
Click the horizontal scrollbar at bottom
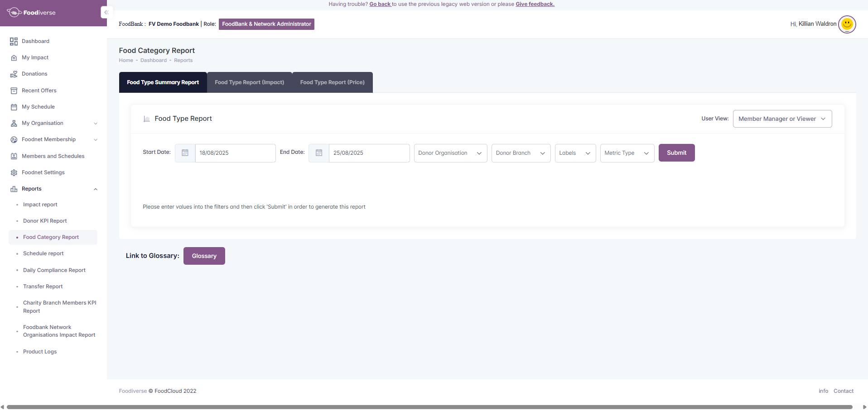click(x=429, y=407)
